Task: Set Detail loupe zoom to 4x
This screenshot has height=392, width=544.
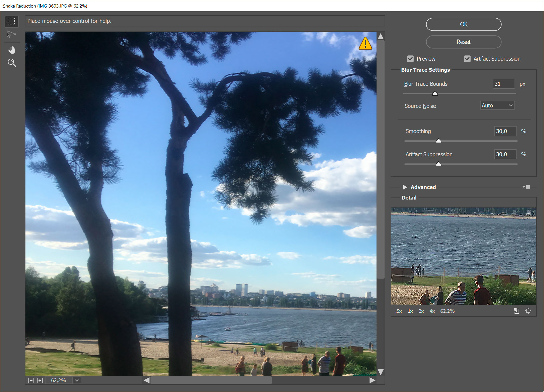Action: tap(432, 311)
